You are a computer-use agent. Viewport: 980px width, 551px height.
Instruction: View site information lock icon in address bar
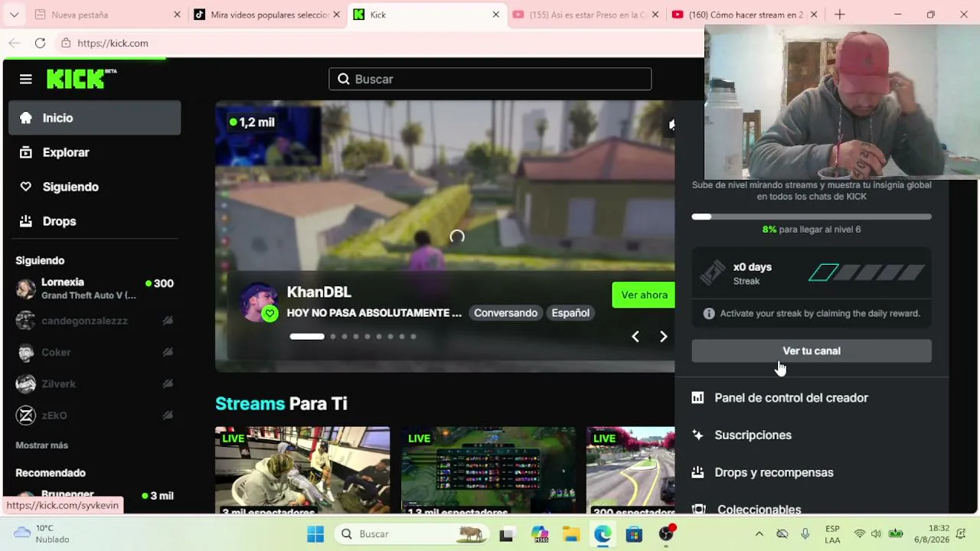66,43
